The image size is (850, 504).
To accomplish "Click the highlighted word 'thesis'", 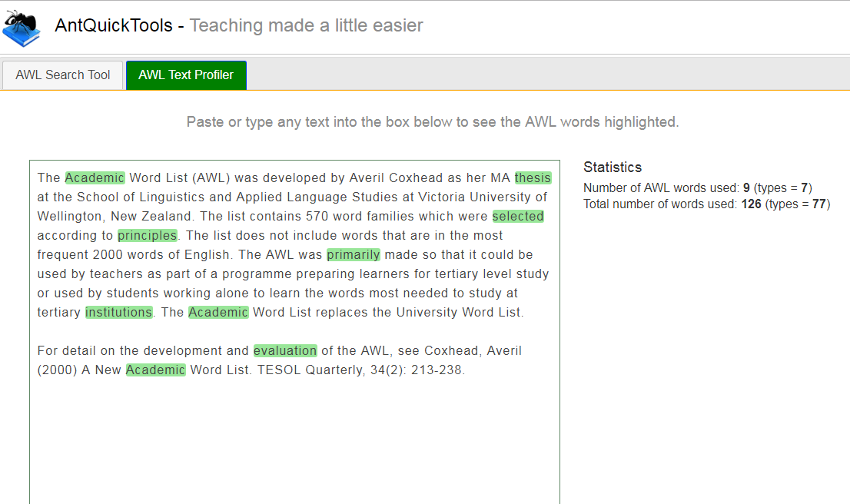I will (533, 178).
